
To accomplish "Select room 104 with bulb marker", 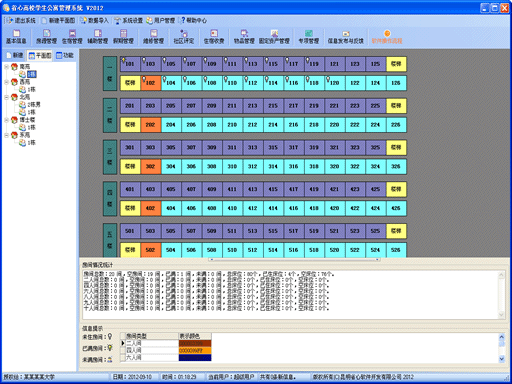I will 171,83.
